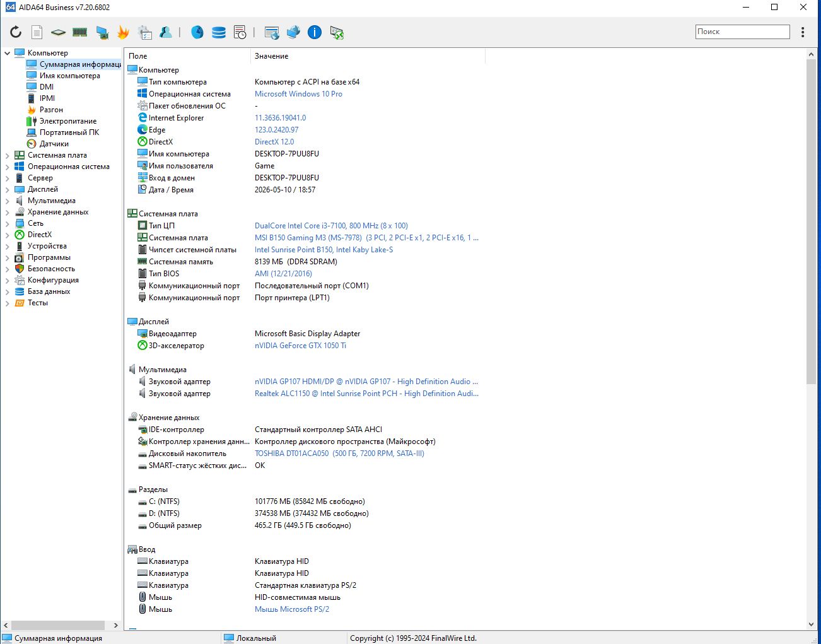Click the user silhouette toolbar icon

click(x=166, y=32)
